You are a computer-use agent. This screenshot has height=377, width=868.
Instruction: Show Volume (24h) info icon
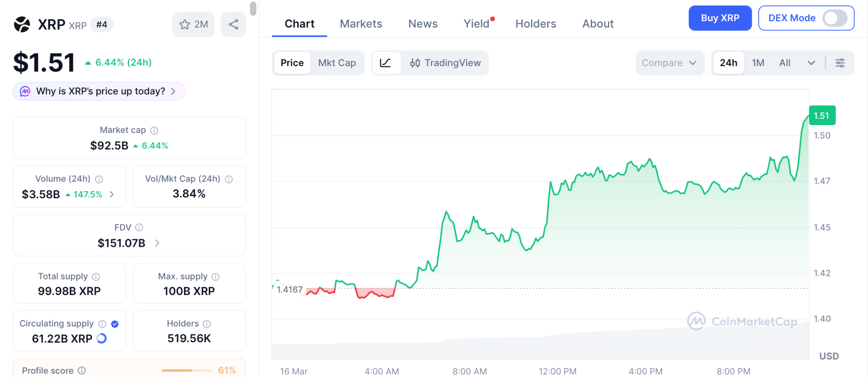pyautogui.click(x=99, y=179)
